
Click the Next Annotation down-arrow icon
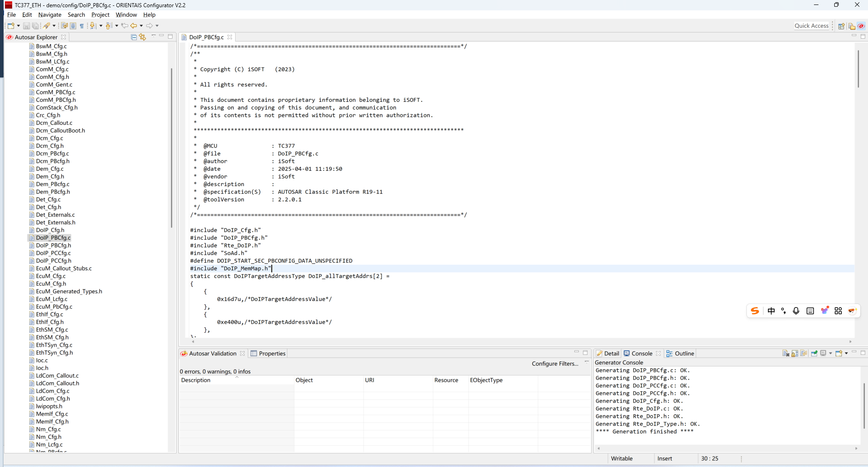coord(93,26)
